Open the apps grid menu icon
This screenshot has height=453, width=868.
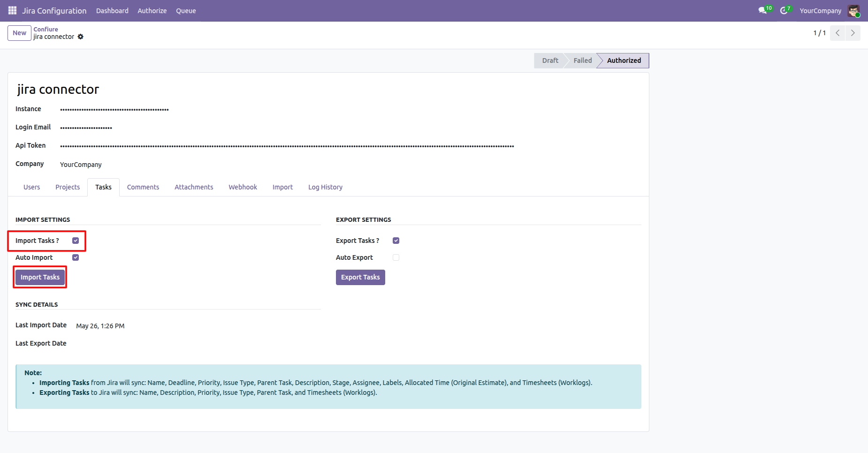(x=12, y=10)
